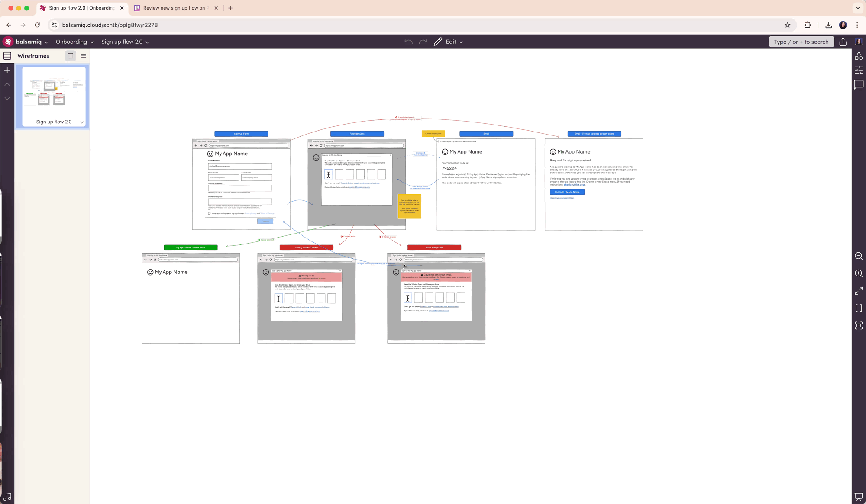866x504 pixels.
Task: Switch wireframes panel to list view
Action: click(x=83, y=56)
